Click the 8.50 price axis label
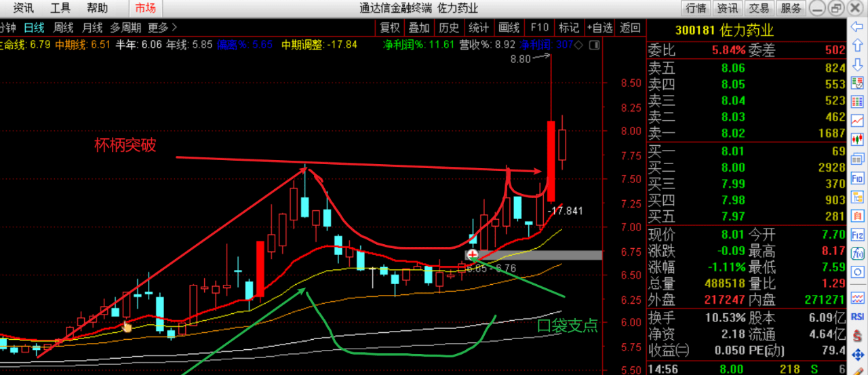Viewport: 868px width, 375px height. (631, 83)
